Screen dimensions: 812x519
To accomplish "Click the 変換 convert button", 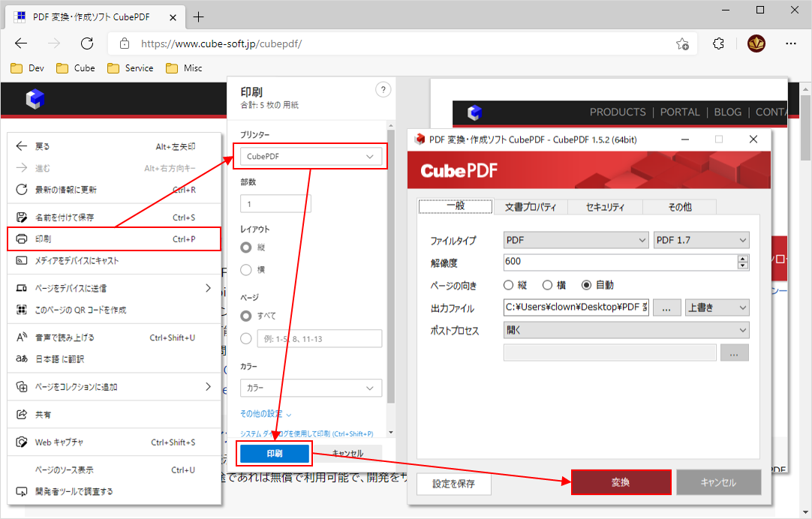I will [x=621, y=482].
